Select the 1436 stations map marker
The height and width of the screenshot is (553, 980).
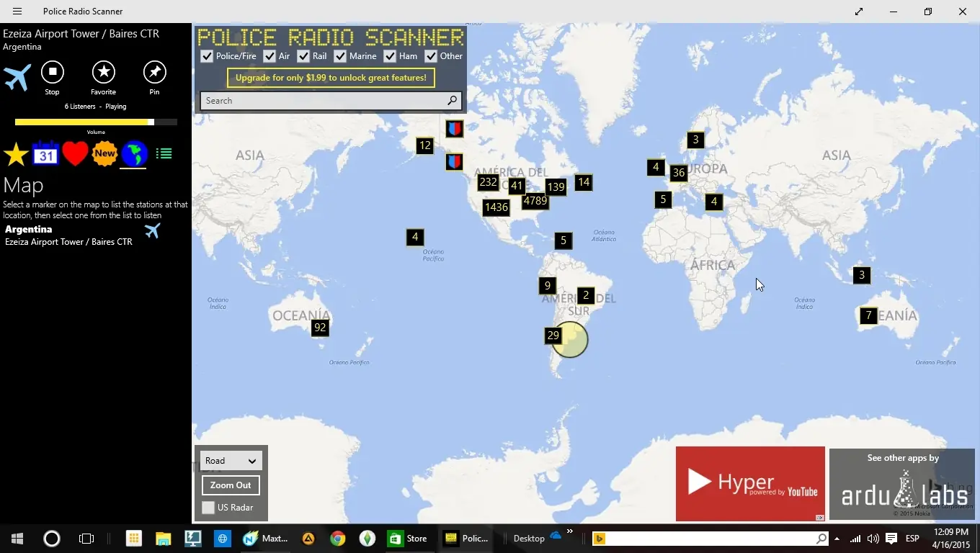click(496, 207)
